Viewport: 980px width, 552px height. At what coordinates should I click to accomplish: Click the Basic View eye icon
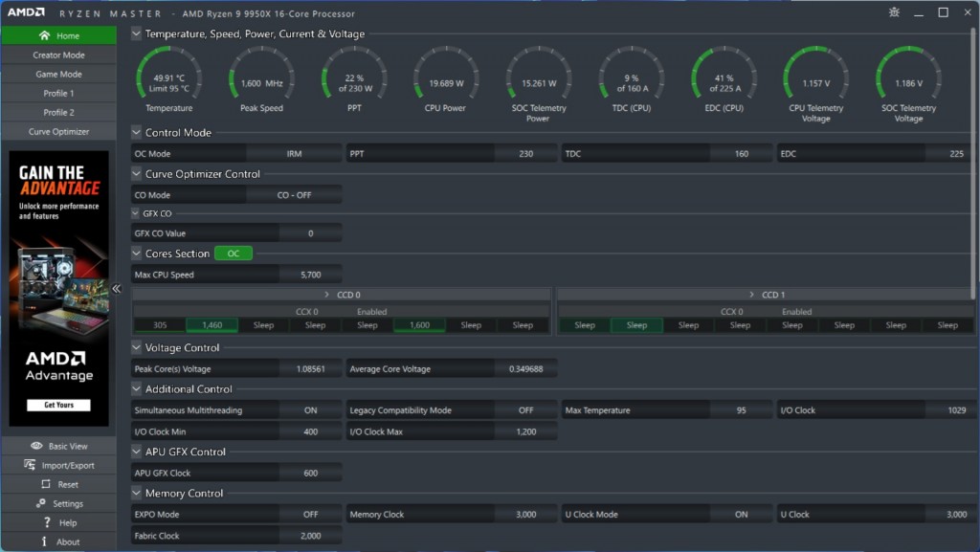pos(36,446)
